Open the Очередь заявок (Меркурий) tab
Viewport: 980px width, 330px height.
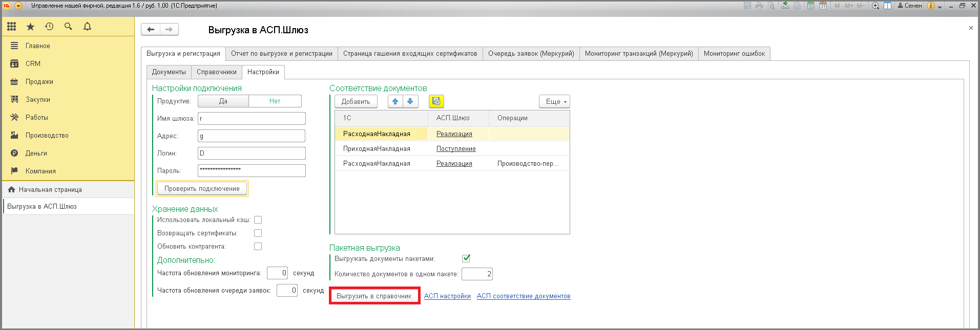click(531, 54)
